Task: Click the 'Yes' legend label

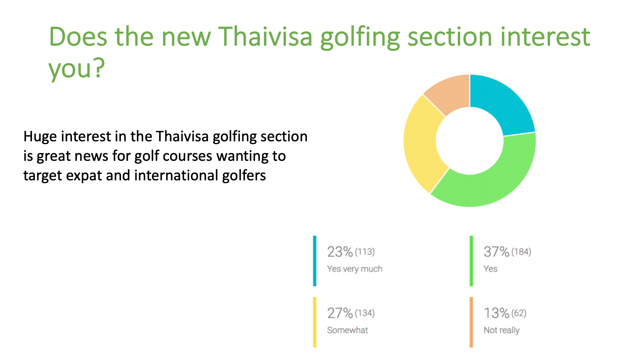Action: coord(490,269)
